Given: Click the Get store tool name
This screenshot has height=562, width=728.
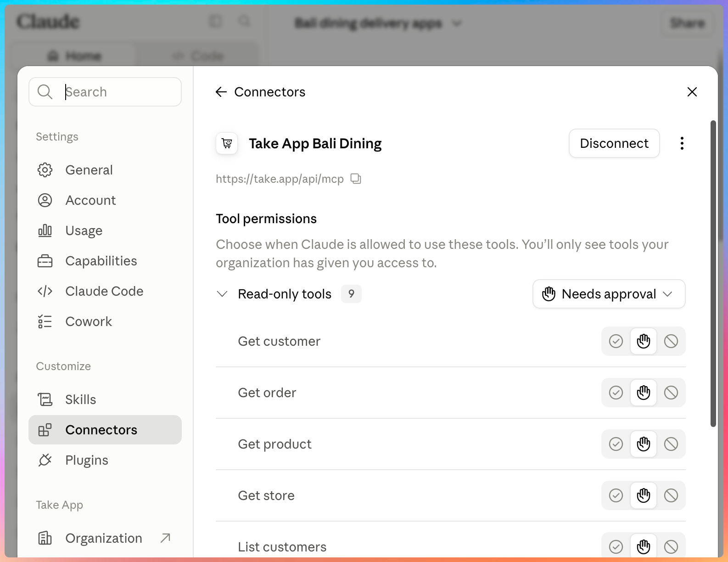Looking at the screenshot, I should pyautogui.click(x=266, y=495).
